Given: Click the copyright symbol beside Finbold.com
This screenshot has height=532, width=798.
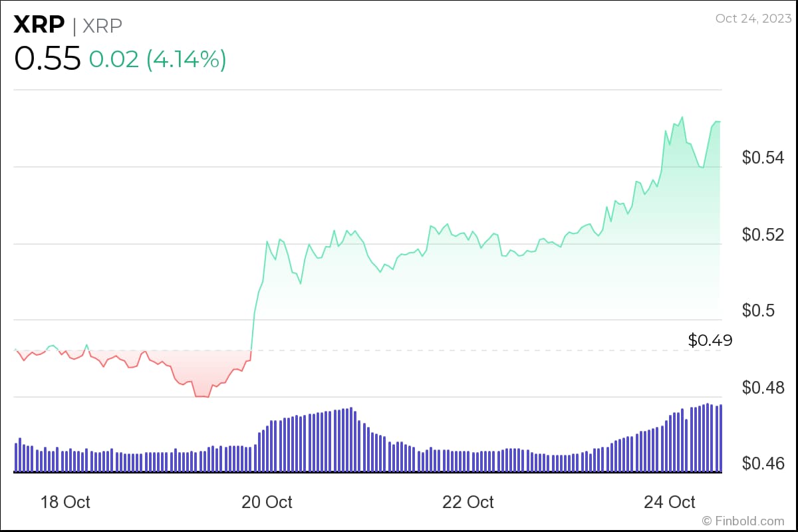Looking at the screenshot, I should click(707, 521).
